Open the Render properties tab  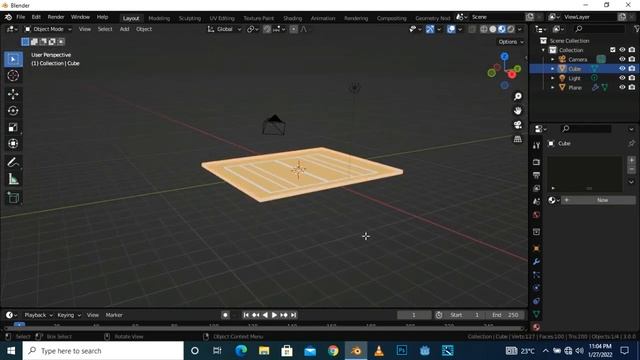[x=536, y=162]
